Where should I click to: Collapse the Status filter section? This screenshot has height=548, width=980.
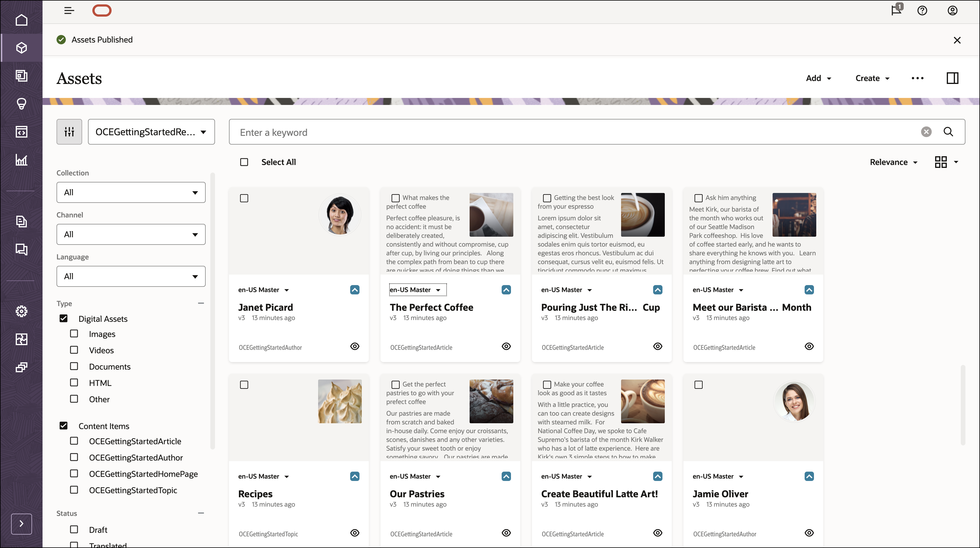click(x=201, y=513)
